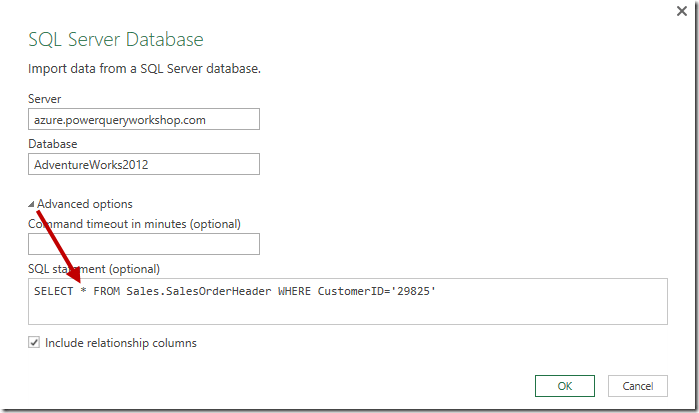699x413 pixels.
Task: Click the SQL Server Database title text
Action: (x=116, y=39)
